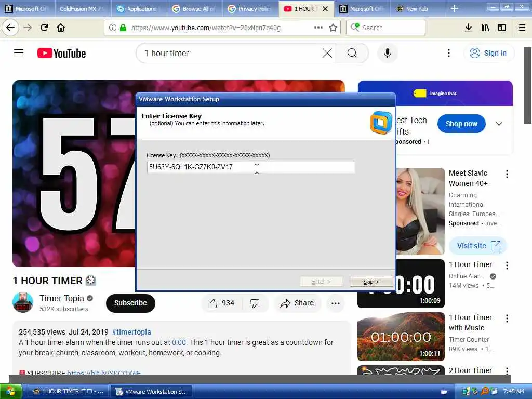This screenshot has width=532, height=399.
Task: Open Windows Start button
Action: (11, 391)
